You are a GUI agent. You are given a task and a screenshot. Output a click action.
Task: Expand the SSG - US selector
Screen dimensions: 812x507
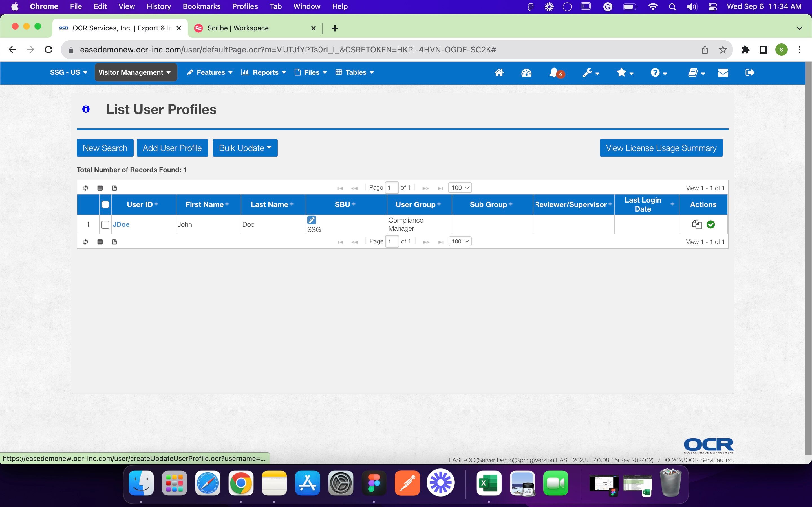(69, 72)
